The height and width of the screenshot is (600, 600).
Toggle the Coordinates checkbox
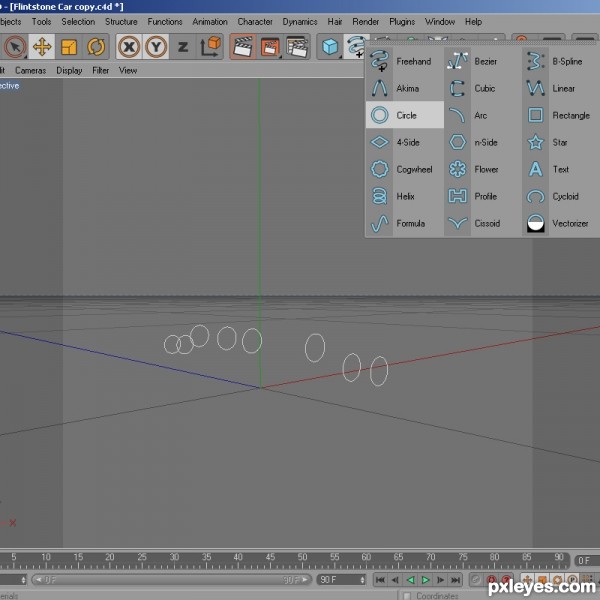click(407, 596)
